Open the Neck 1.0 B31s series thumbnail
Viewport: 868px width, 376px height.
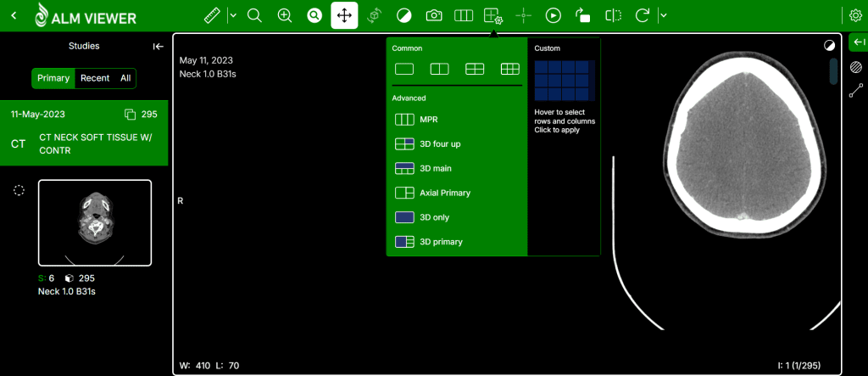(95, 223)
